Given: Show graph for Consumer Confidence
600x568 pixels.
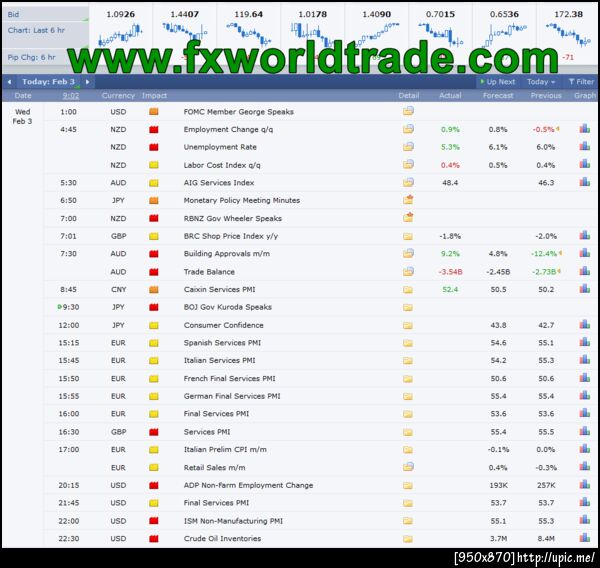Looking at the screenshot, I should 585,325.
